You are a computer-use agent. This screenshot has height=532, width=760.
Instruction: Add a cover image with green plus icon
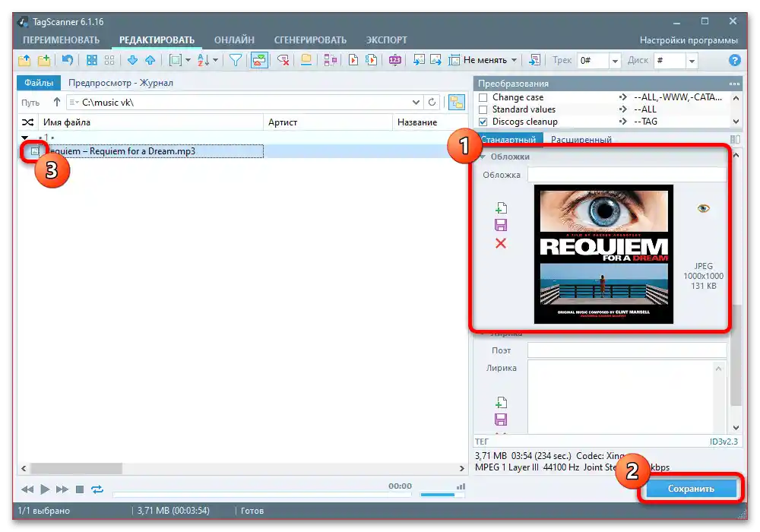pos(501,208)
